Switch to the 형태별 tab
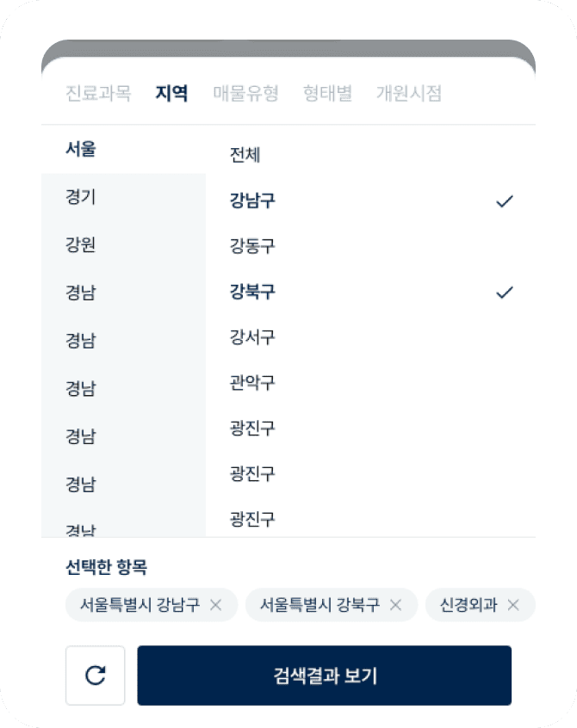 [x=327, y=94]
